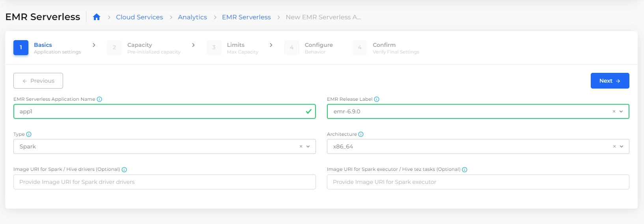This screenshot has height=224, width=644.
Task: Click info icon beside Spark / Hive drivers label
Action: (124, 170)
